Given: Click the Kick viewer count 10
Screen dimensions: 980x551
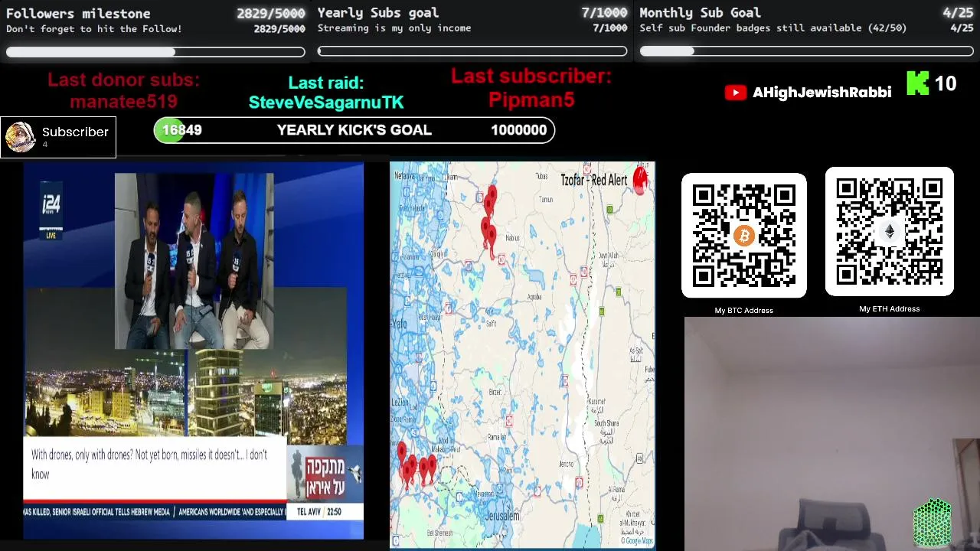Looking at the screenshot, I should pos(946,83).
